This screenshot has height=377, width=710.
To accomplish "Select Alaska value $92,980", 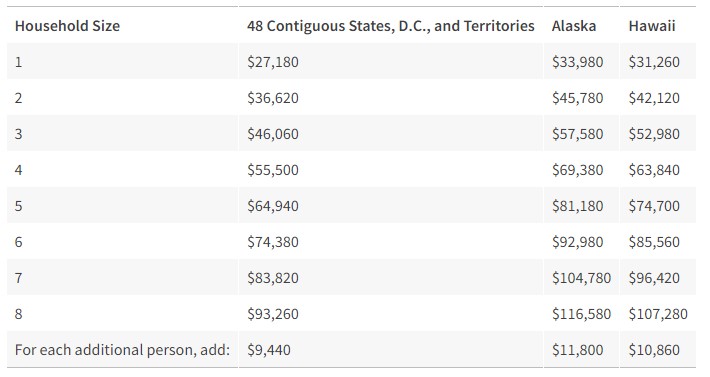I will coord(577,242).
